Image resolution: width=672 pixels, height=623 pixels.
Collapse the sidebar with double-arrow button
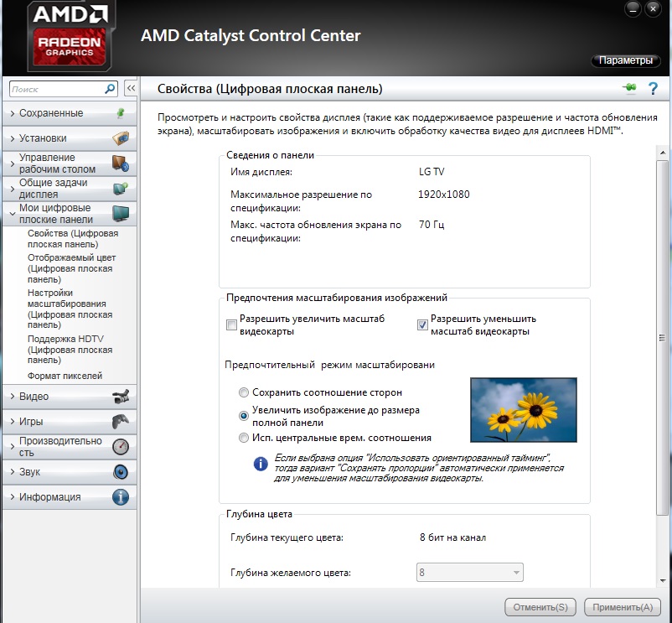coord(131,88)
